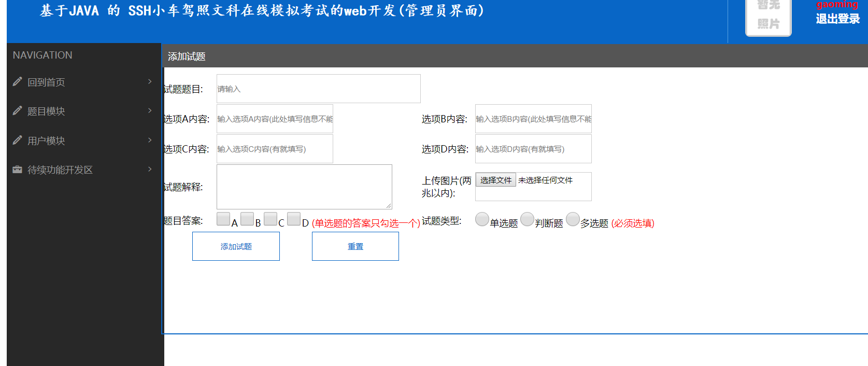The image size is (868, 366).
Task: Expand the 题目模块 chevron arrow
Action: point(150,110)
